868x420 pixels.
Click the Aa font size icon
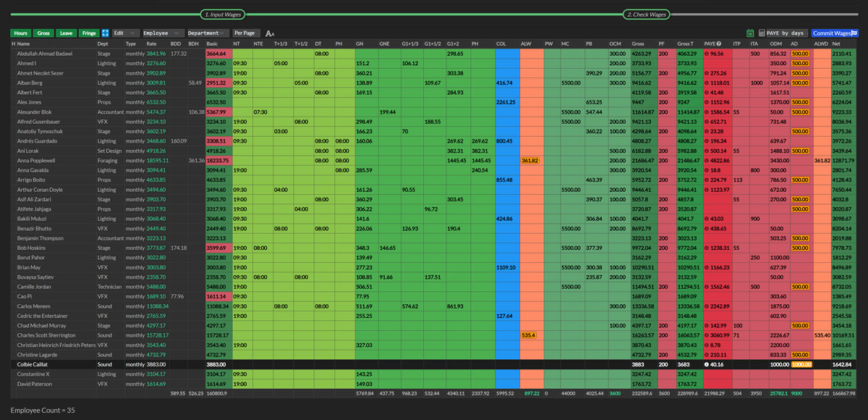tap(271, 33)
